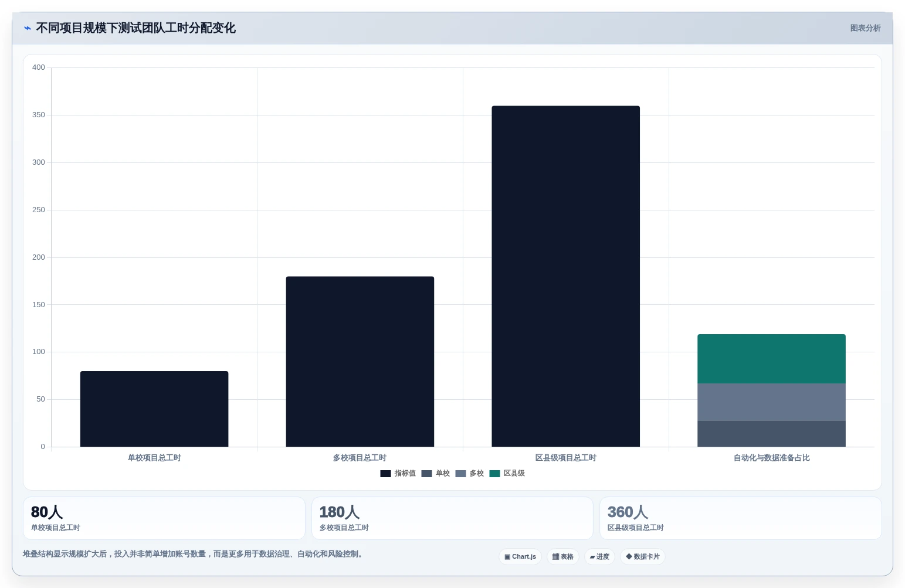This screenshot has width=905, height=588.
Task: Click the y-axis value 400
Action: coord(39,67)
